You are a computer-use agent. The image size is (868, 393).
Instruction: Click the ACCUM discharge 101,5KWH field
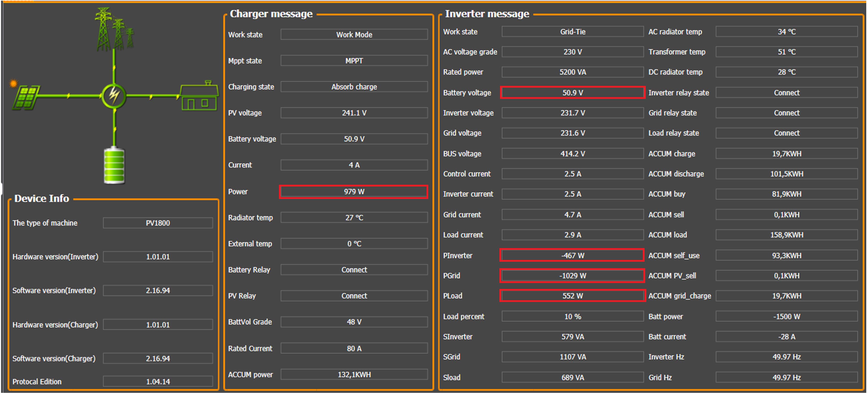click(x=786, y=174)
